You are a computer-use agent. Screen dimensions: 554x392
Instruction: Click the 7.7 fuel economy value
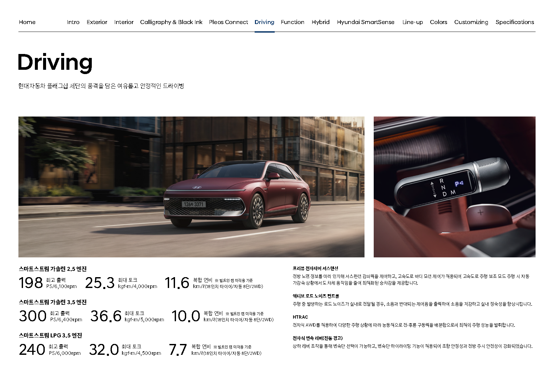pyautogui.click(x=178, y=350)
